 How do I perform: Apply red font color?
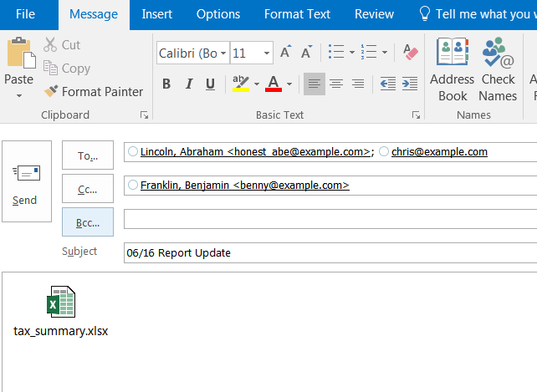click(274, 84)
